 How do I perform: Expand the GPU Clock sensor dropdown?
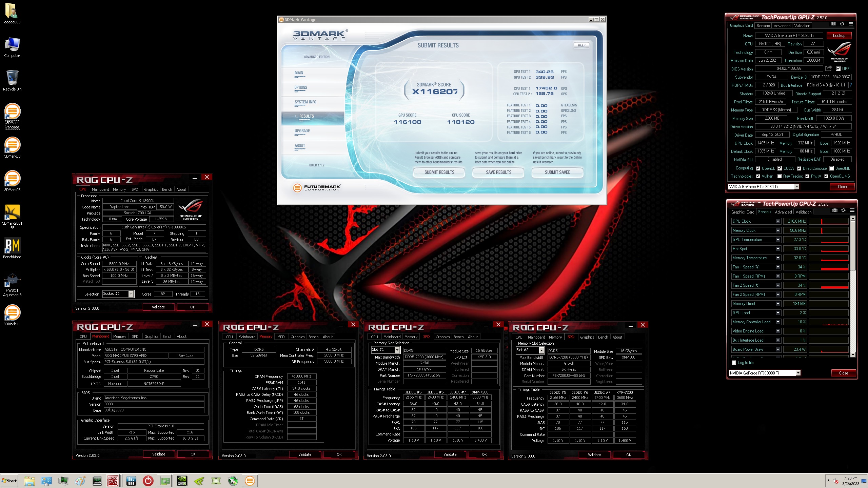click(x=778, y=221)
